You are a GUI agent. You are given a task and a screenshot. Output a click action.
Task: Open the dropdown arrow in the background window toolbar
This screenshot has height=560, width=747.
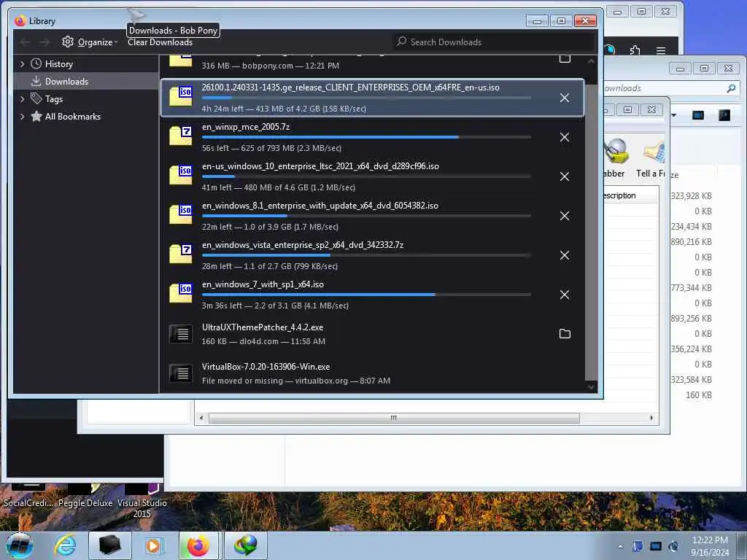[673, 115]
